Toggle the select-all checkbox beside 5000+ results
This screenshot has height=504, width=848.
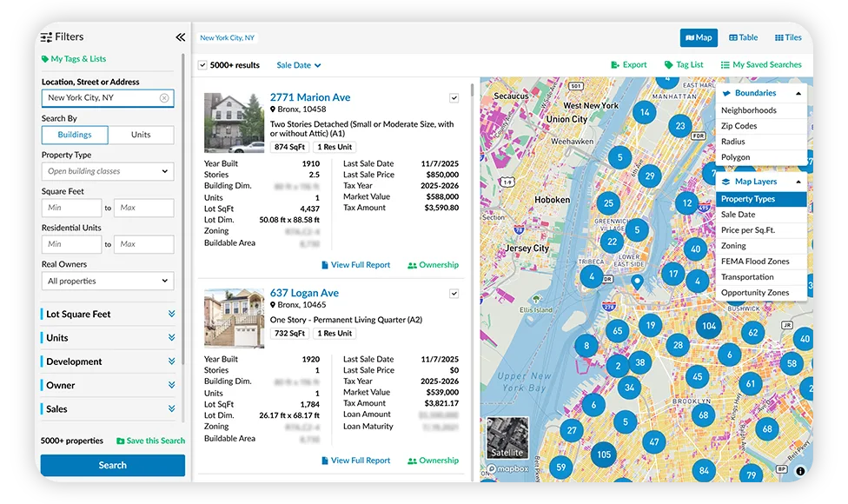point(202,64)
